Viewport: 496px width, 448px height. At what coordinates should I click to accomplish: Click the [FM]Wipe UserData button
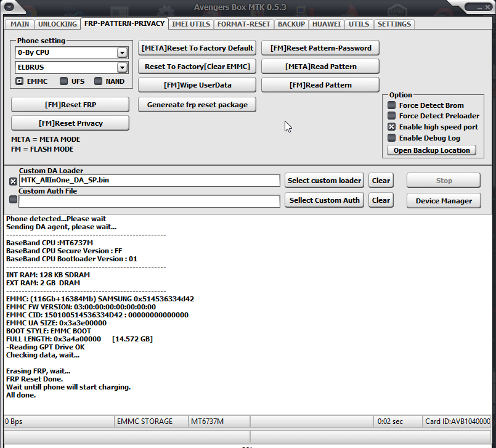[197, 85]
